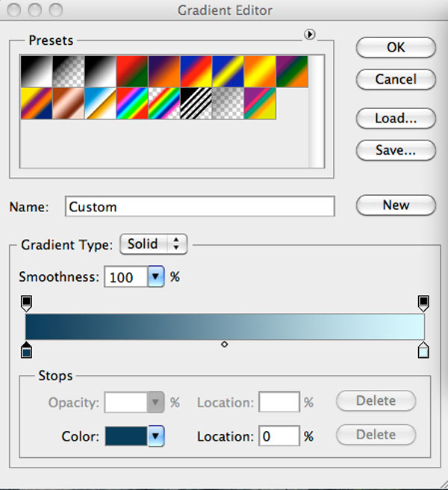Image resolution: width=448 pixels, height=490 pixels.
Task: Click the color stop Location field
Action: 279,436
